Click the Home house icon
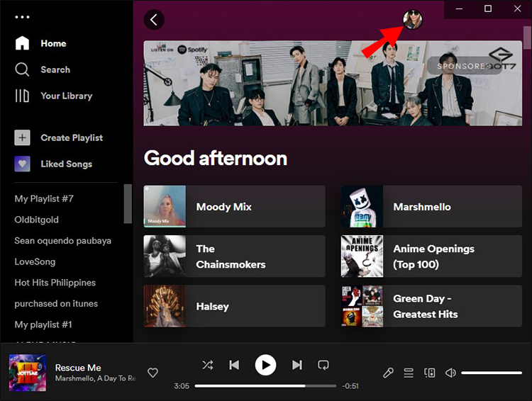The height and width of the screenshot is (401, 532). click(x=22, y=43)
